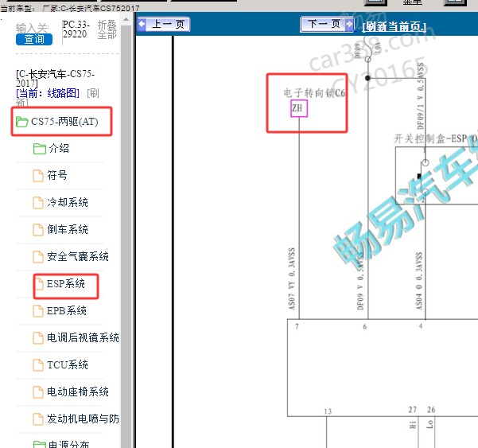
Task: Click the page icon next to 符号
Action: click(38, 176)
